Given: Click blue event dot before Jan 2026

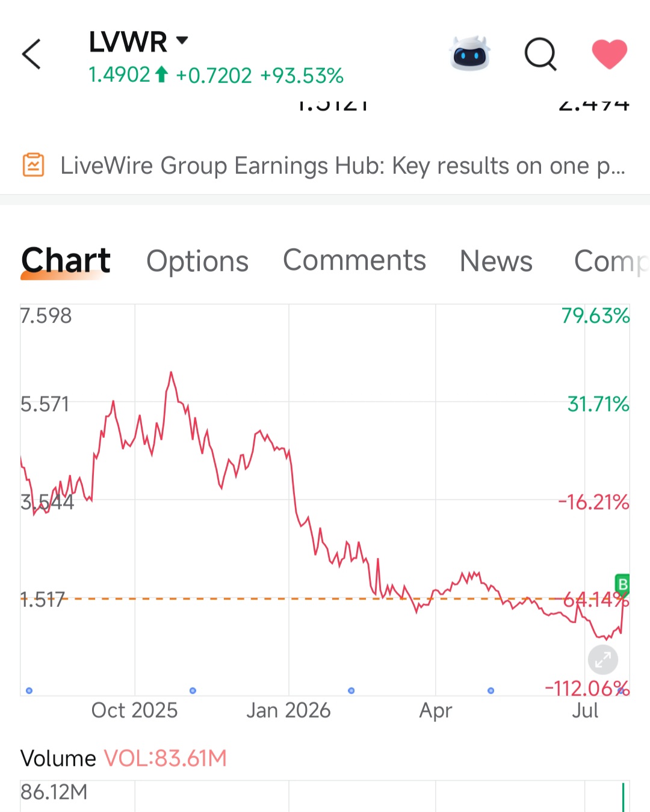Looking at the screenshot, I should 193,691.
